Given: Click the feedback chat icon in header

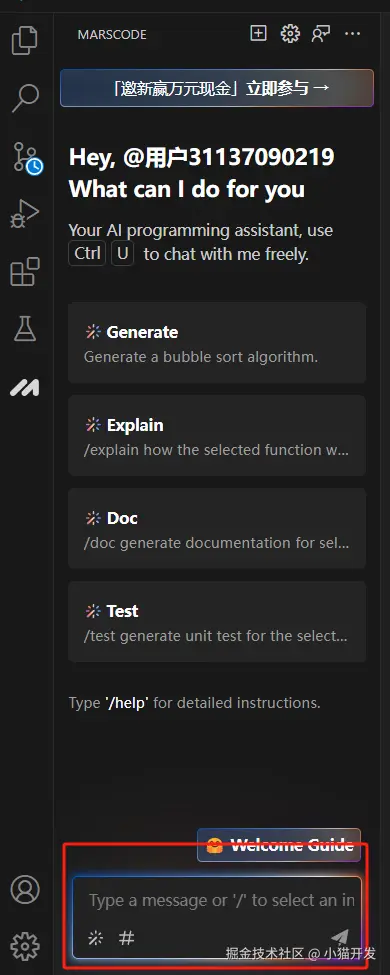Looking at the screenshot, I should 321,34.
